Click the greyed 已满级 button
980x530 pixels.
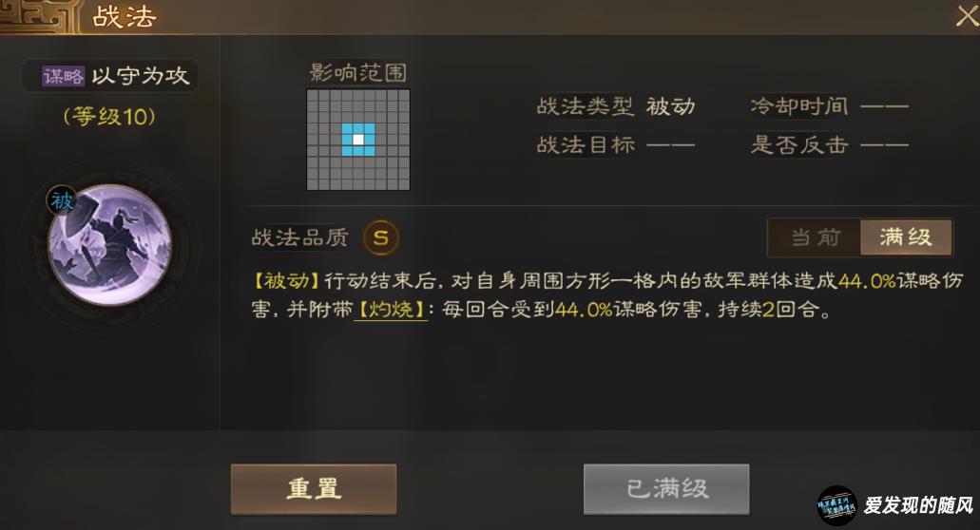click(666, 489)
